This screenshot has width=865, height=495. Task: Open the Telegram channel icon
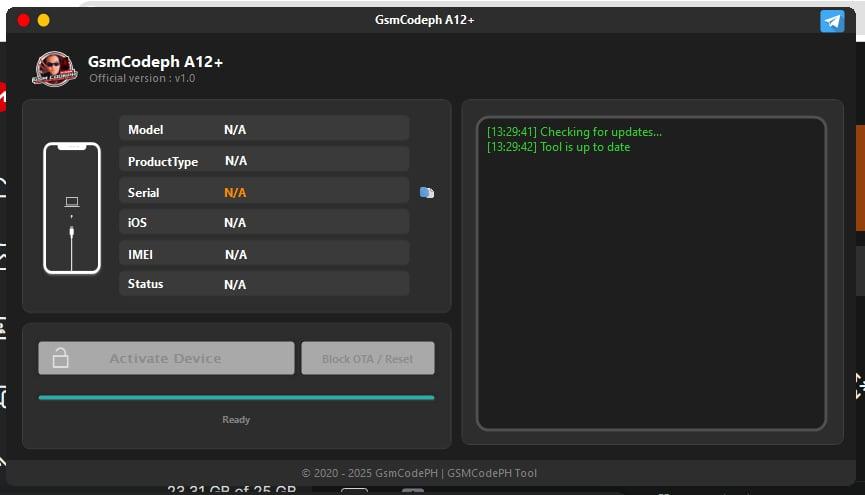pos(832,21)
